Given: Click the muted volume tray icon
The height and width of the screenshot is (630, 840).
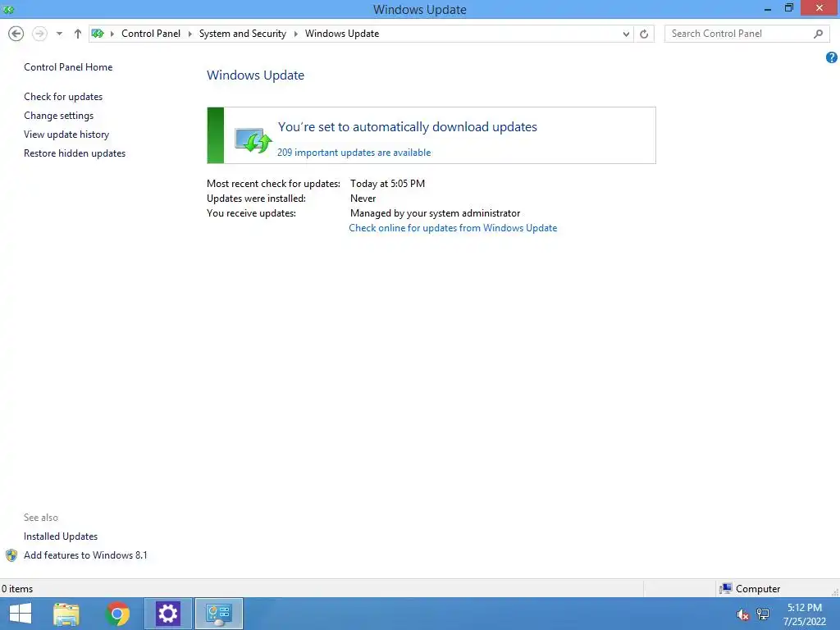Looking at the screenshot, I should [742, 614].
